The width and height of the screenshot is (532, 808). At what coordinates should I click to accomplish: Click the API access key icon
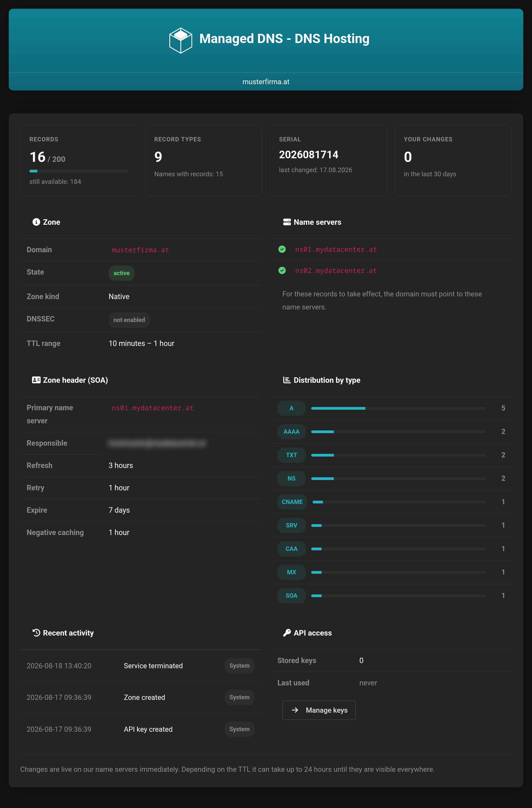pyautogui.click(x=287, y=633)
